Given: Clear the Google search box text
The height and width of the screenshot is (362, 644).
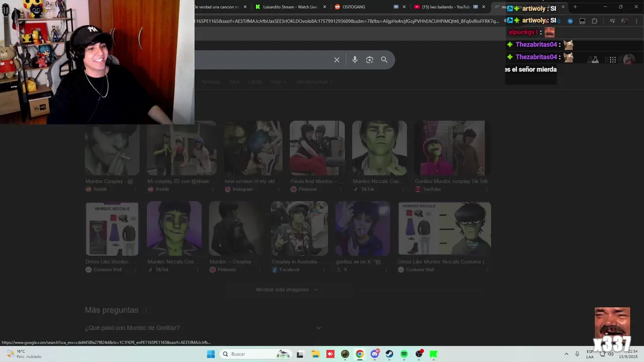Looking at the screenshot, I should [337, 60].
